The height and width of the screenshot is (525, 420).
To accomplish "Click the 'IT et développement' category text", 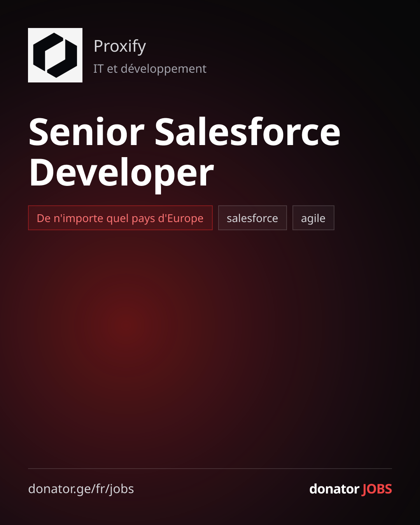I will point(150,69).
